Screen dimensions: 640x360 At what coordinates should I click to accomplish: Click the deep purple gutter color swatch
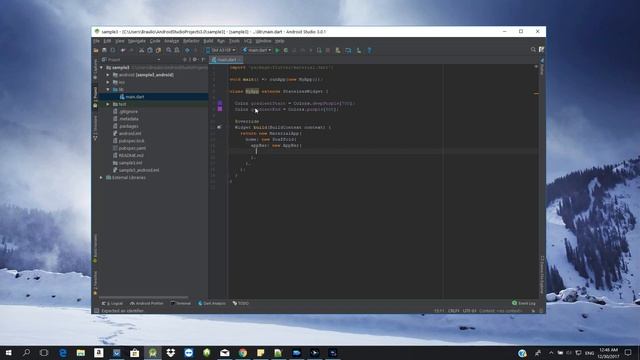point(220,103)
